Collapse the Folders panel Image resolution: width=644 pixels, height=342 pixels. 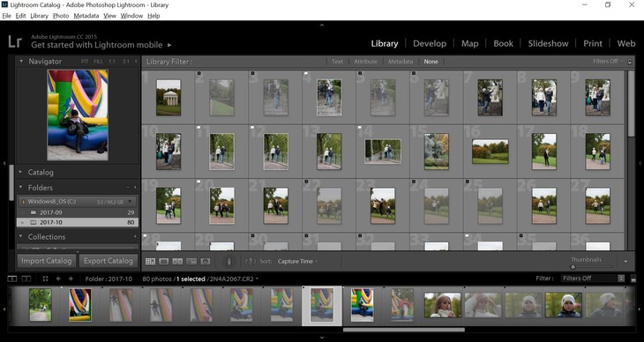click(21, 187)
